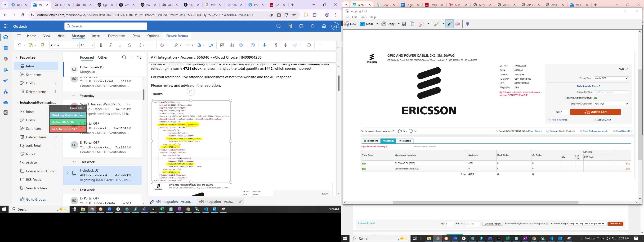
Task: Open Snipping Tool Mode dropdown arrow
Action: (x=377, y=24)
